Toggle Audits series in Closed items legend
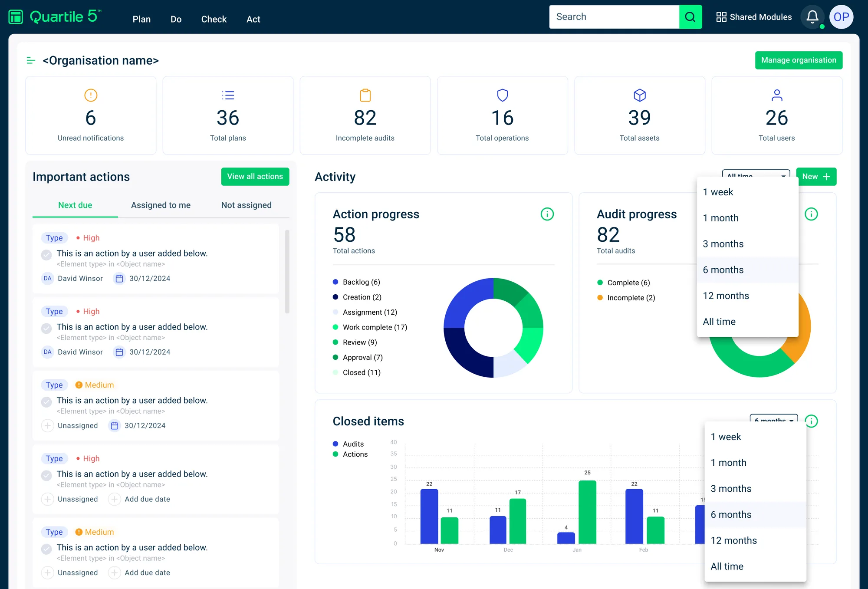The height and width of the screenshot is (589, 868). (348, 444)
